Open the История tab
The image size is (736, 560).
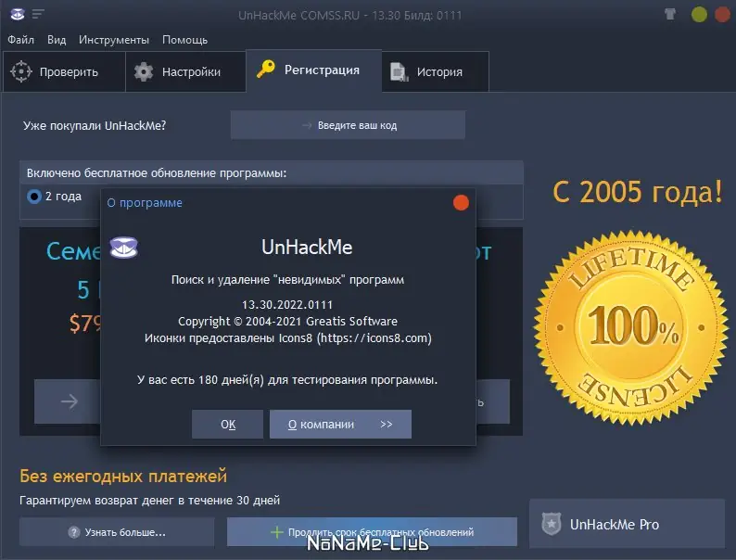tap(435, 71)
